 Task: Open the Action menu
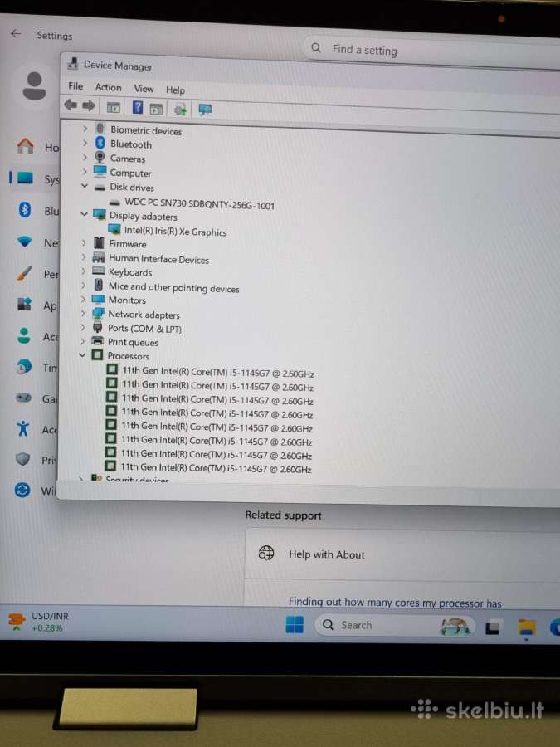coord(108,87)
